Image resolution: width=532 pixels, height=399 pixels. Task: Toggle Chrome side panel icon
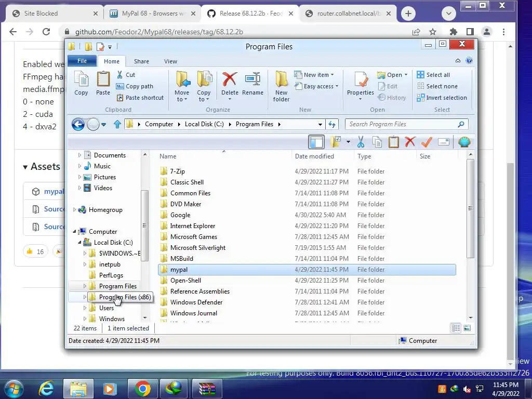pyautogui.click(x=470, y=32)
